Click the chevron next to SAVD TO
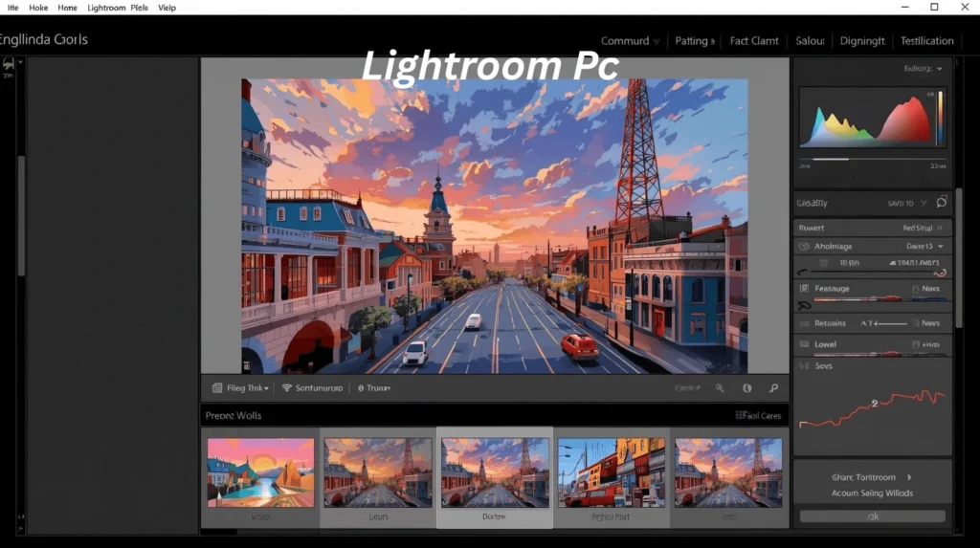Image resolution: width=980 pixels, height=548 pixels. tap(924, 203)
